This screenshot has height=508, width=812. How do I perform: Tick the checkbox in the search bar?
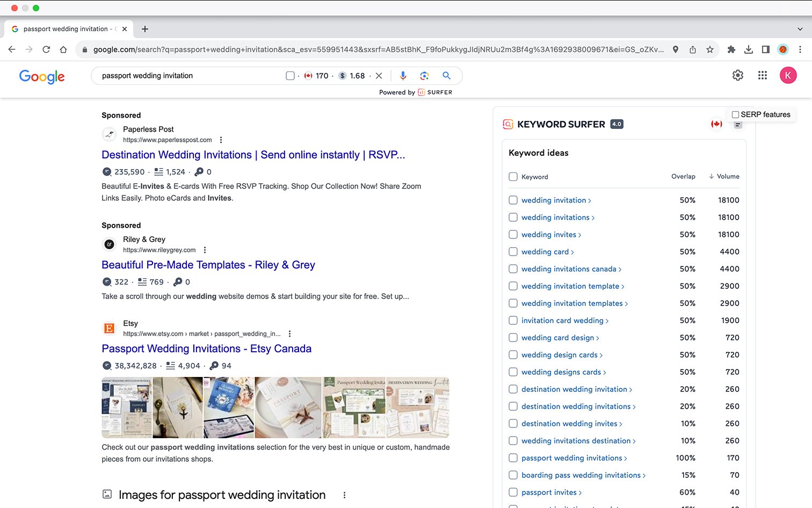pyautogui.click(x=290, y=76)
